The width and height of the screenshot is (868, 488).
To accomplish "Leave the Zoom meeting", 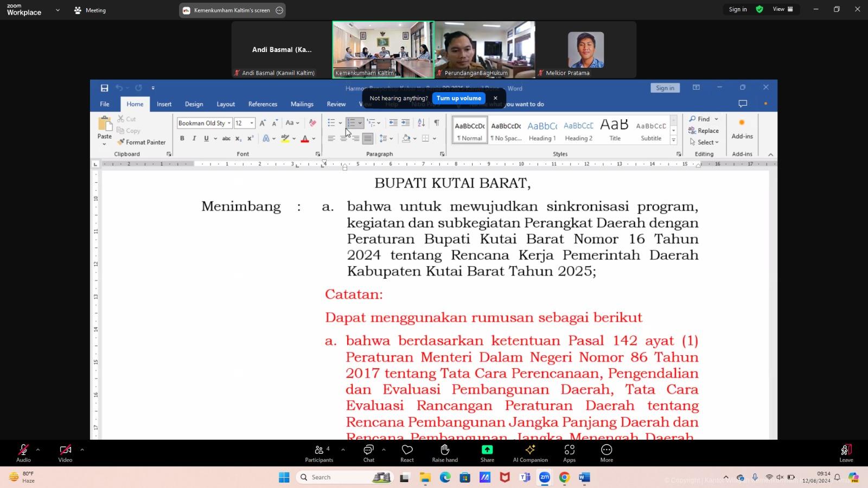I will tap(846, 453).
